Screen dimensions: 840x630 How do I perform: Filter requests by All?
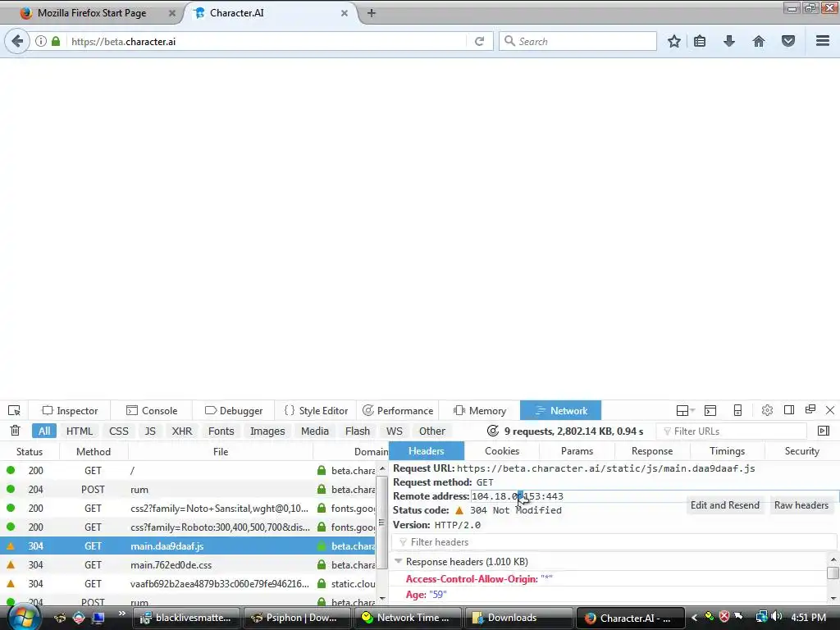[44, 431]
